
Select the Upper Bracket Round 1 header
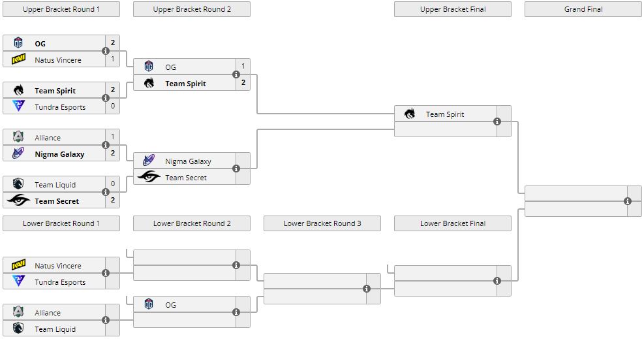(x=61, y=9)
